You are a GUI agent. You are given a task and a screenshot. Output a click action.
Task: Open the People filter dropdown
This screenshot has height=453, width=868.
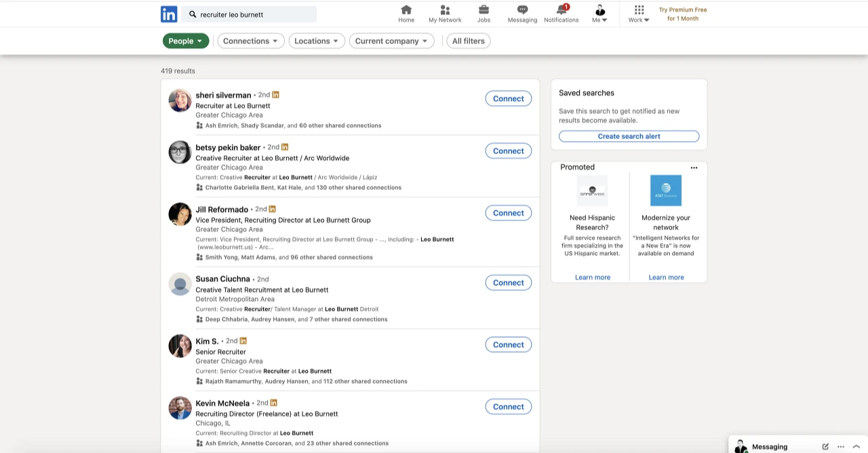click(x=185, y=41)
